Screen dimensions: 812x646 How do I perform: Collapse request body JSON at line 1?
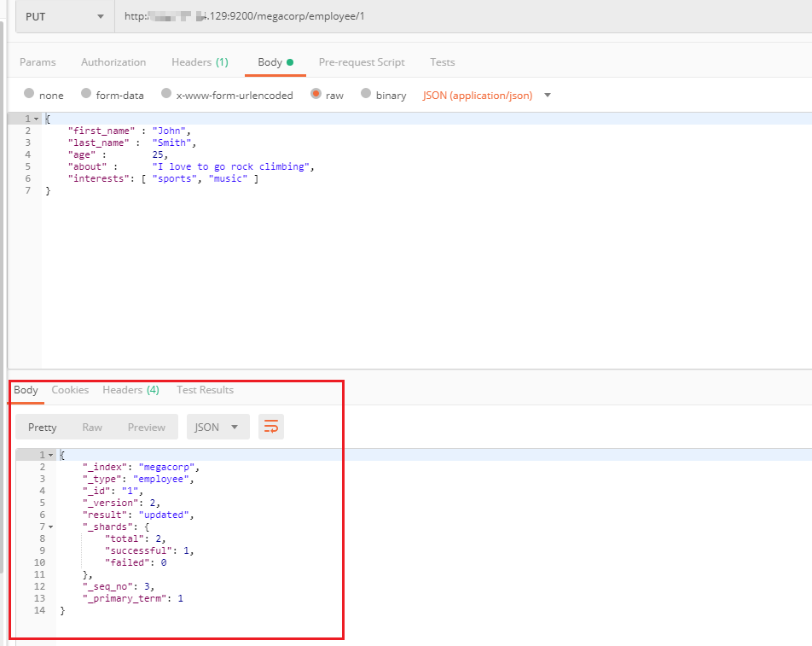click(x=36, y=119)
